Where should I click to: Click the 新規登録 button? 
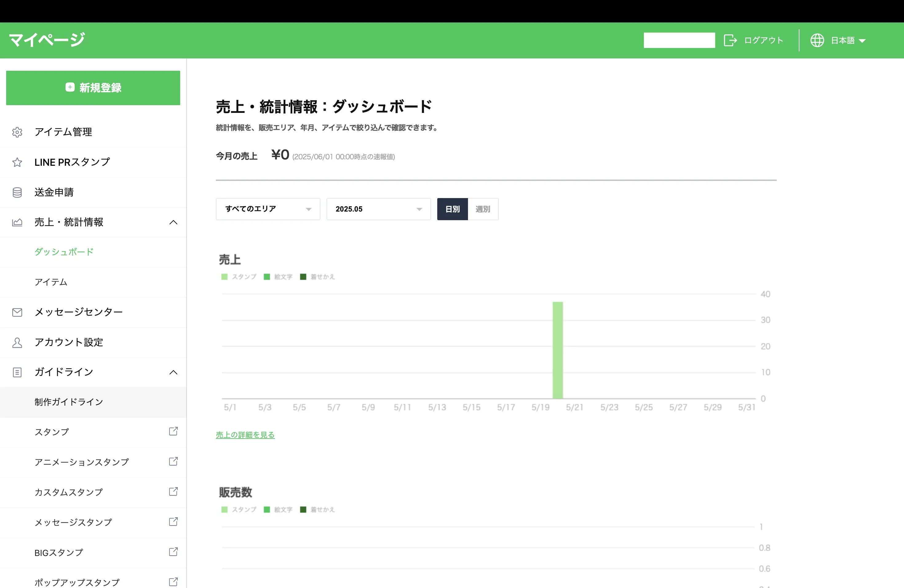[93, 88]
